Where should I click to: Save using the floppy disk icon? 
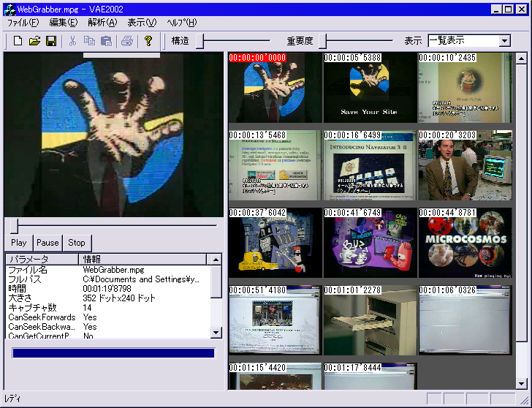coord(51,41)
